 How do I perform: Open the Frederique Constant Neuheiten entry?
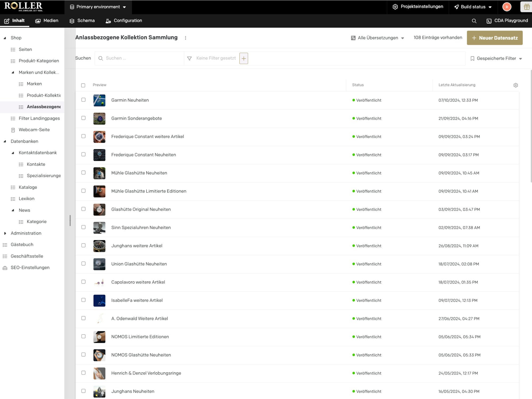pyautogui.click(x=143, y=155)
